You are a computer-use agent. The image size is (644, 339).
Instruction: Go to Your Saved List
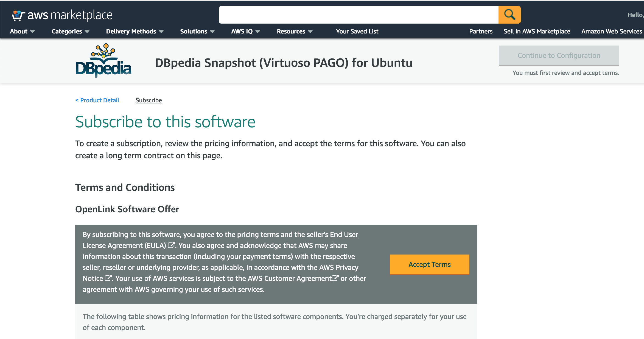(x=357, y=32)
